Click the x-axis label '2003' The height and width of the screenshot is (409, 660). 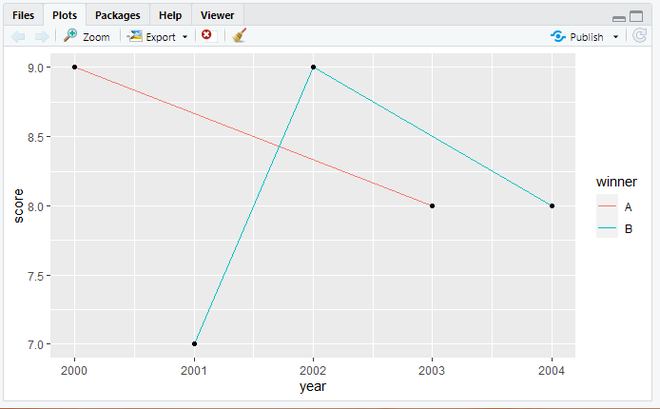[431, 371]
